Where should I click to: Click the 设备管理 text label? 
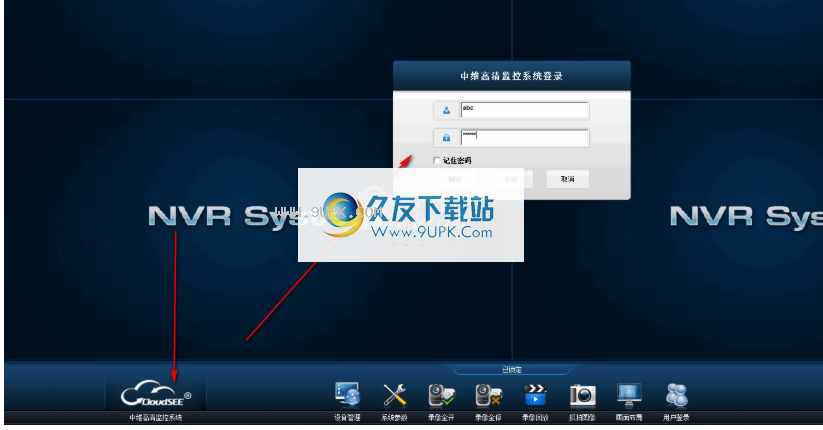coord(347,418)
